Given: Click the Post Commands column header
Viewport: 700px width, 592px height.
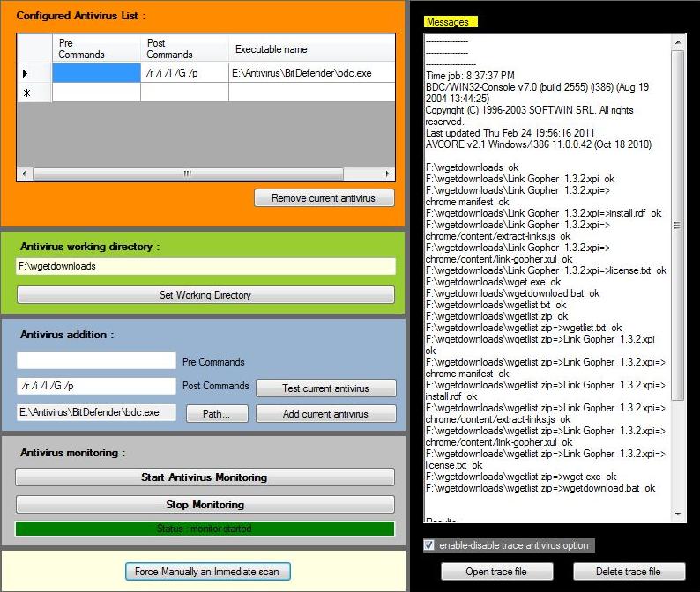Looking at the screenshot, I should 184,48.
